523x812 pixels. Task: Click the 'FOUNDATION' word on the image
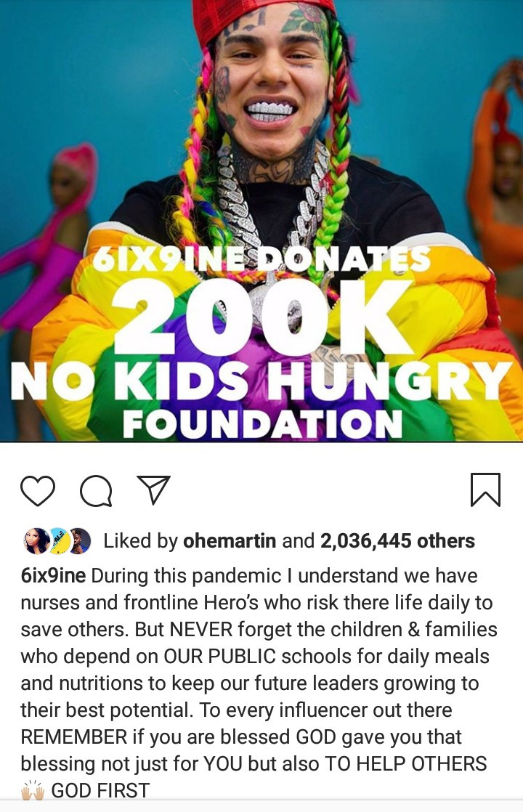[x=262, y=424]
